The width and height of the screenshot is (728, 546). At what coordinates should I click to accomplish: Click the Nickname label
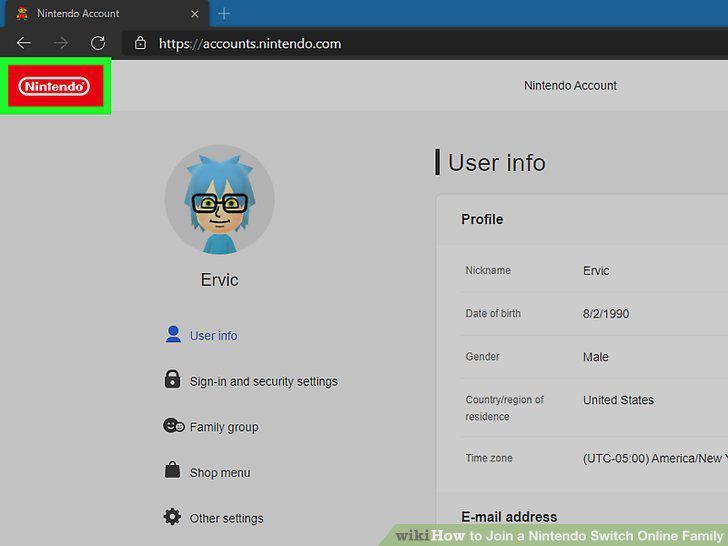[488, 270]
